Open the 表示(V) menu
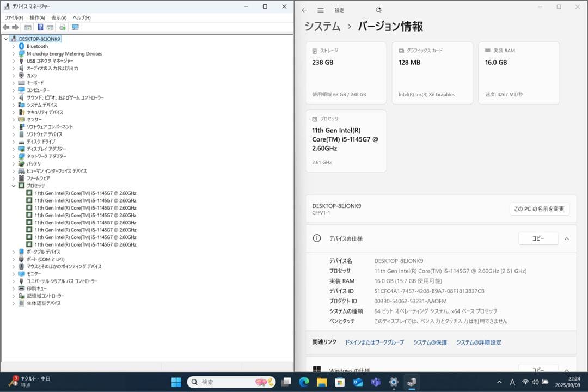 click(59, 17)
